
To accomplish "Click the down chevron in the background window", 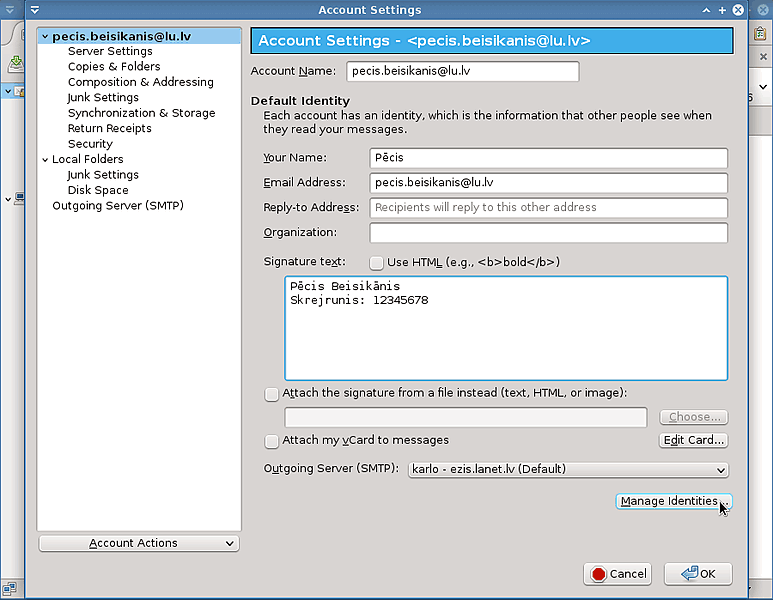I will tap(763, 87).
